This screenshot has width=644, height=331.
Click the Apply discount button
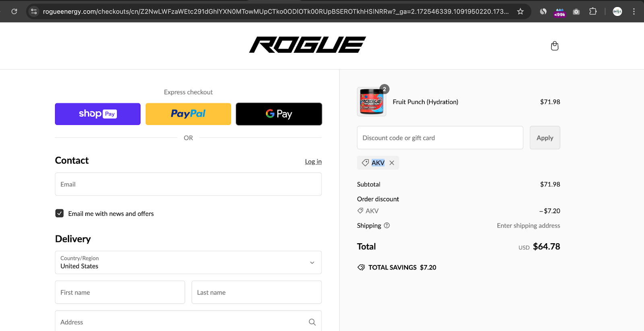[x=545, y=138]
